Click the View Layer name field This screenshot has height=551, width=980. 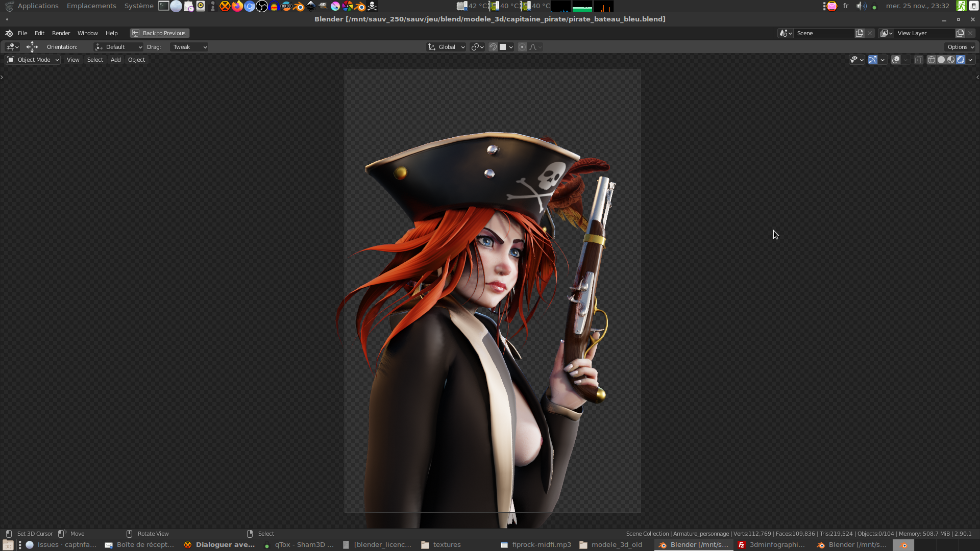925,33
